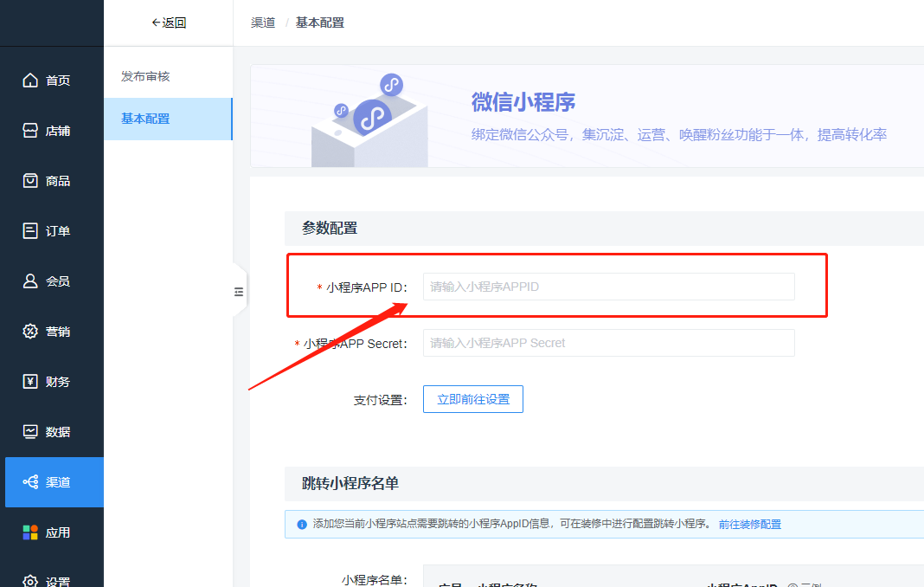Click the yen icon beside 财务
The width and height of the screenshot is (924, 587).
click(30, 381)
